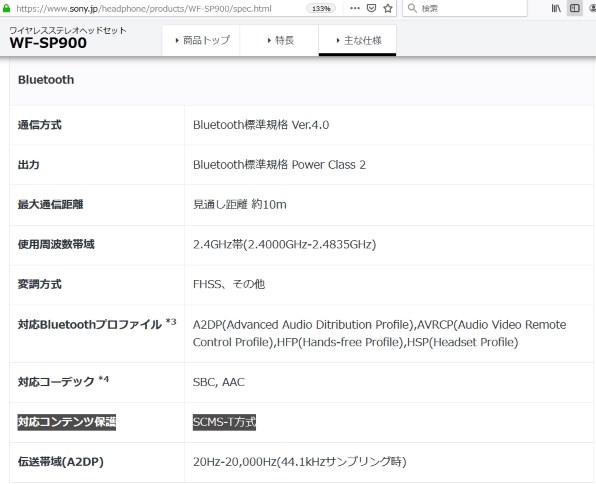Click the highlighted 'SCMS-T方式' value
596x484 pixels.
(224, 422)
